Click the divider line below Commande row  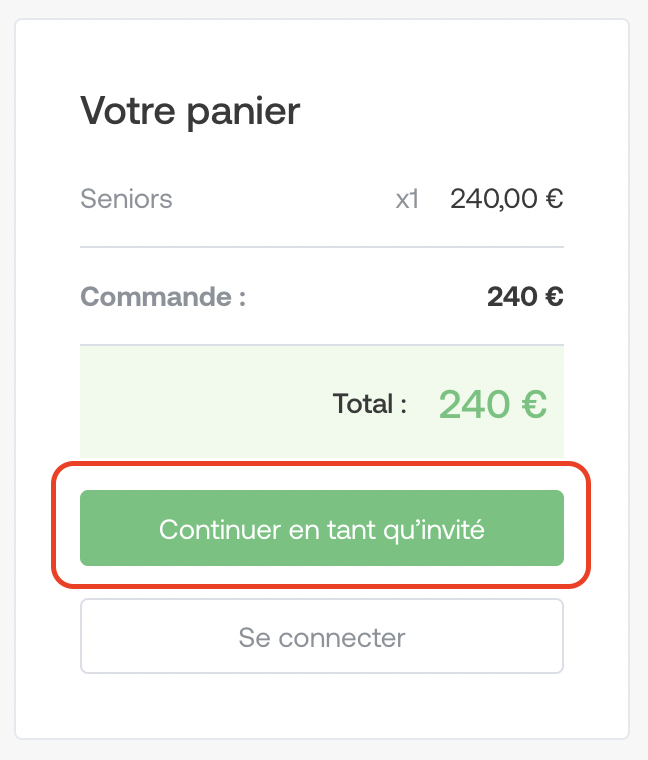pos(322,345)
